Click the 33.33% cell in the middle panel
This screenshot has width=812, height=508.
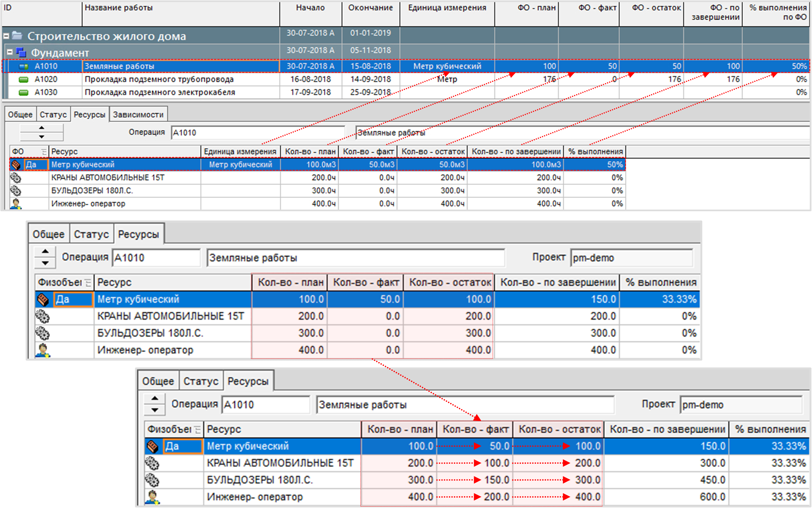coord(660,299)
